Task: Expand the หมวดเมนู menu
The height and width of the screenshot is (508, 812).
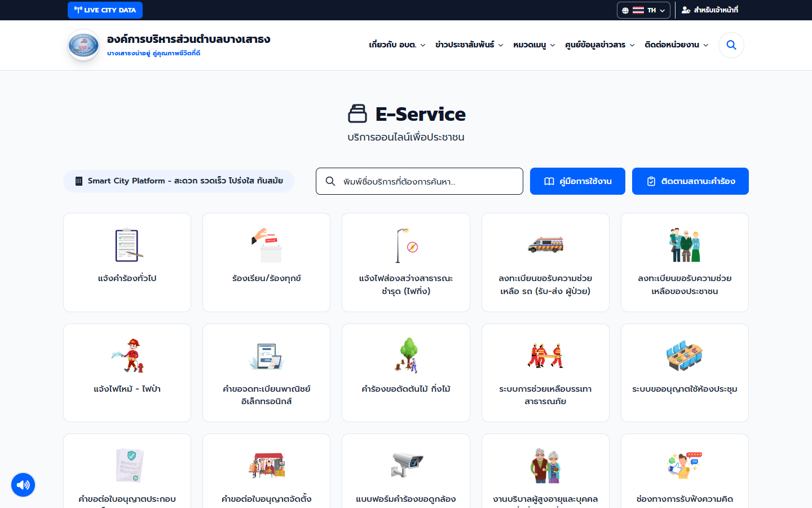Action: click(534, 45)
